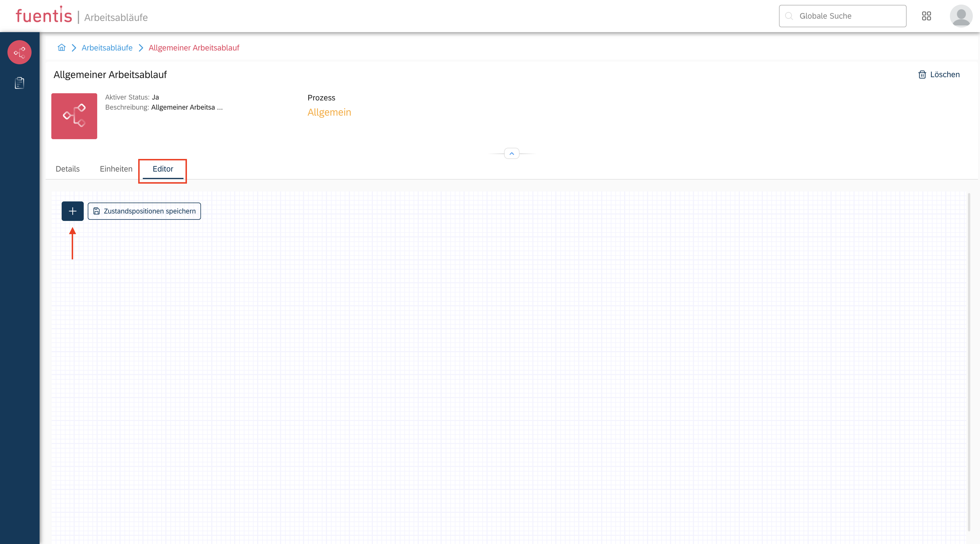Switch to the Einheiten tab

point(116,169)
